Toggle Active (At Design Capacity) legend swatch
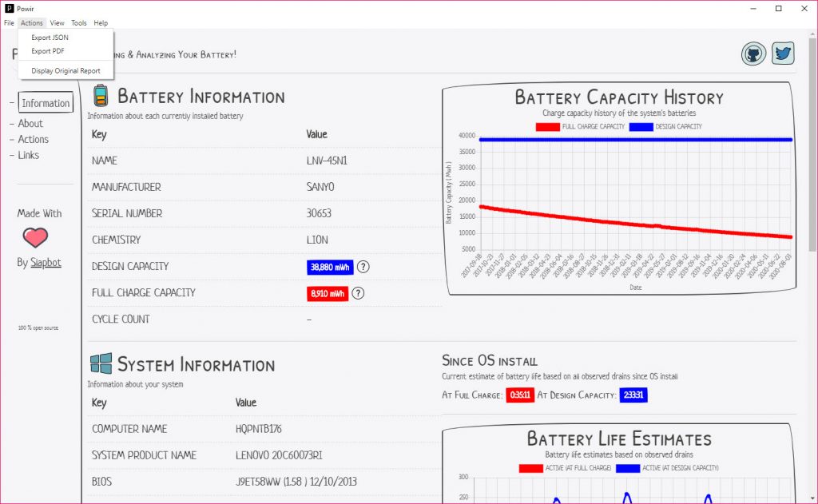The height and width of the screenshot is (504, 818). point(628,468)
